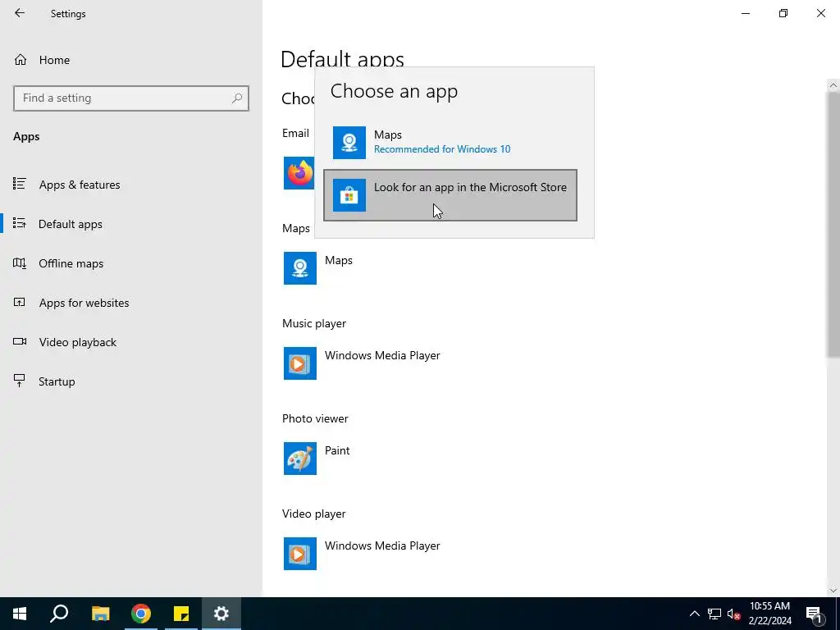Click Windows Media Player icon under Music player
Viewport: 840px width, 630px height.
coord(300,363)
